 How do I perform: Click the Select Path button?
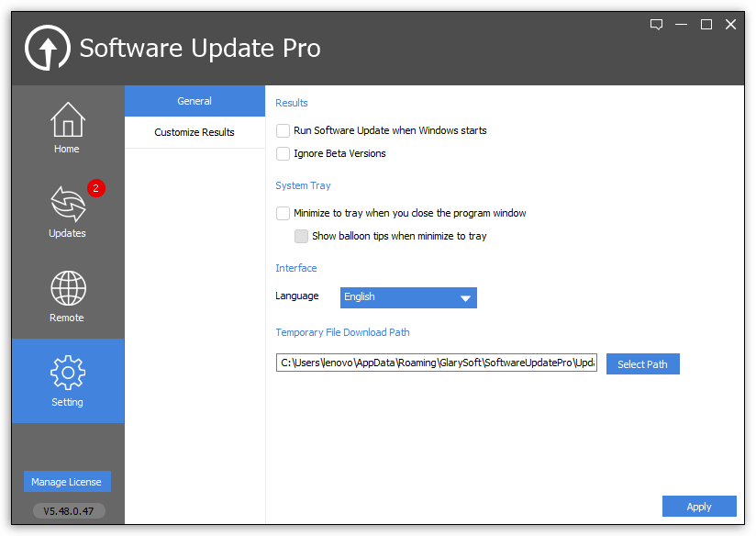(x=643, y=364)
